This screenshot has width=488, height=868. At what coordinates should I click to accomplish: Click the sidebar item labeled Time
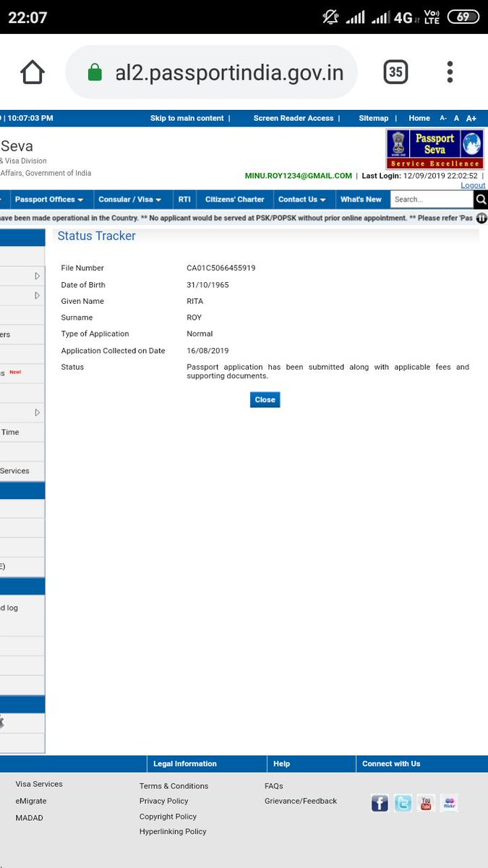point(22,432)
